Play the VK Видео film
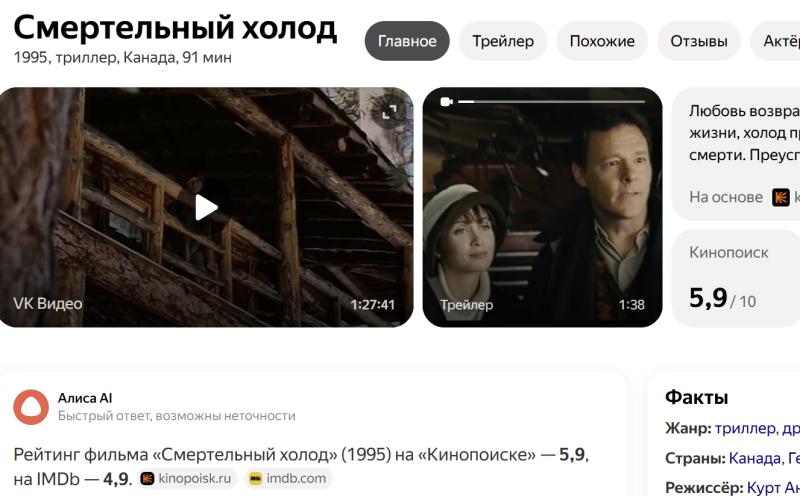Screen dimensions: 800x496 click(x=206, y=207)
